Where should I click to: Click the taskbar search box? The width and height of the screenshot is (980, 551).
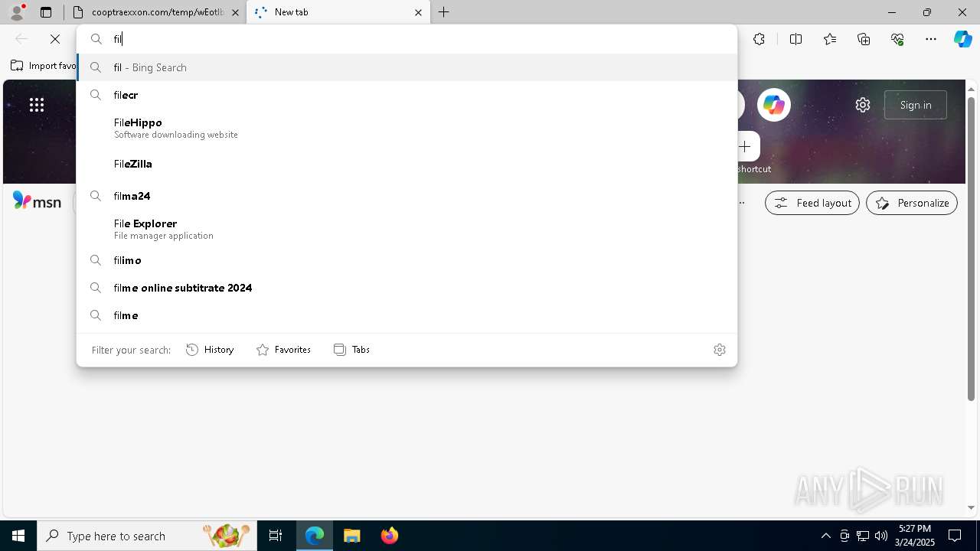[x=147, y=536]
